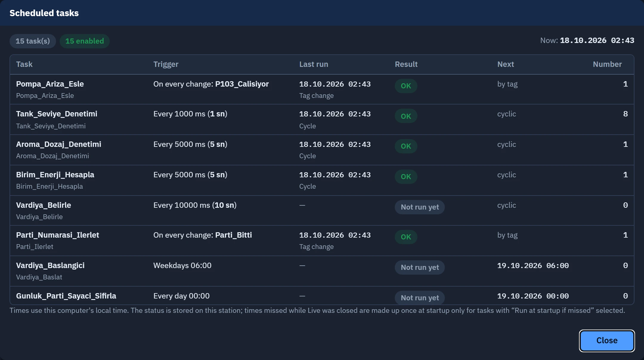The height and width of the screenshot is (360, 644).
Task: Click next run time 19.10.2026 06:00
Action: pyautogui.click(x=533, y=265)
